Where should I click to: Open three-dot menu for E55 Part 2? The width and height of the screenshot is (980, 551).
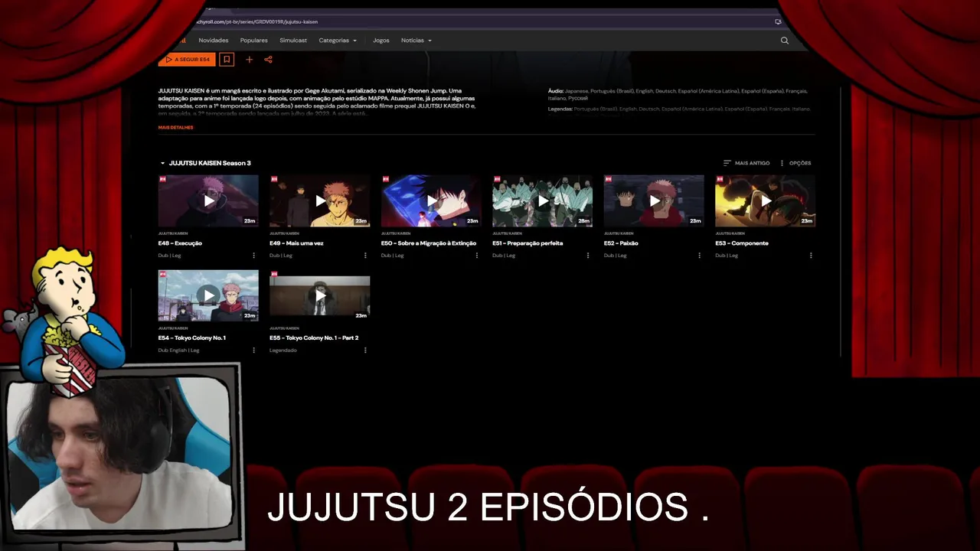pyautogui.click(x=365, y=350)
